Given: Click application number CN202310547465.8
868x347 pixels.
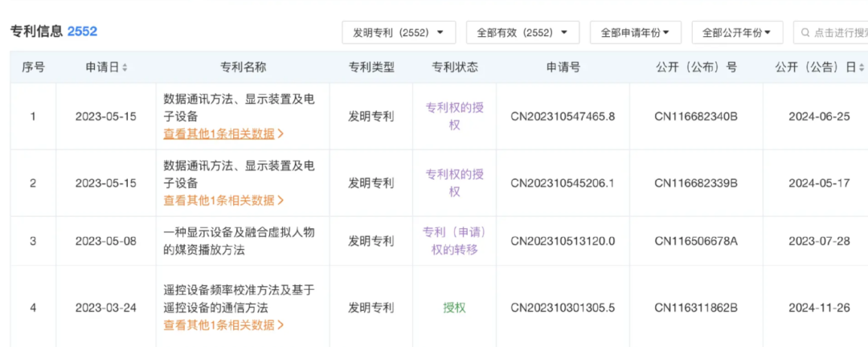Looking at the screenshot, I should click(x=563, y=116).
